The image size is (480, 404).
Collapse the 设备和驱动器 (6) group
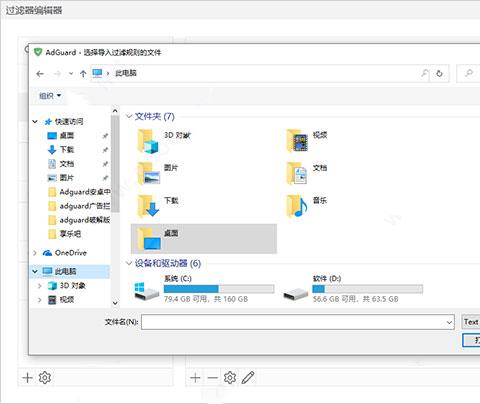(x=129, y=263)
